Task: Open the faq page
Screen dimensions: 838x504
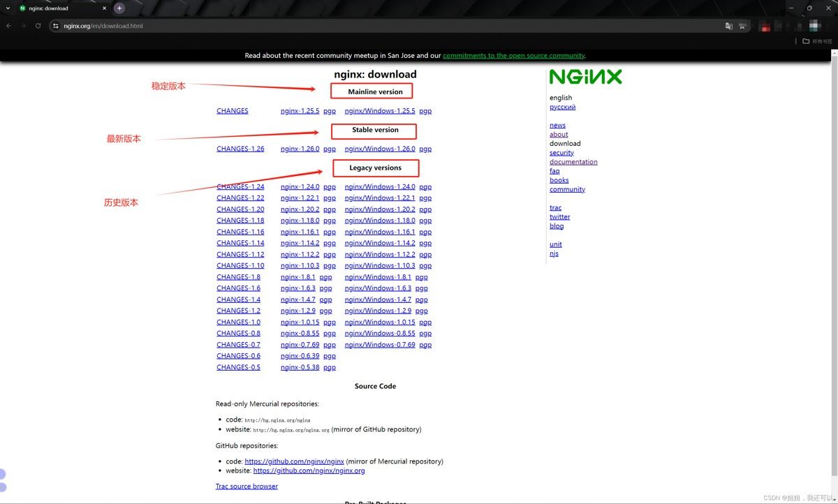Action: pyautogui.click(x=554, y=171)
